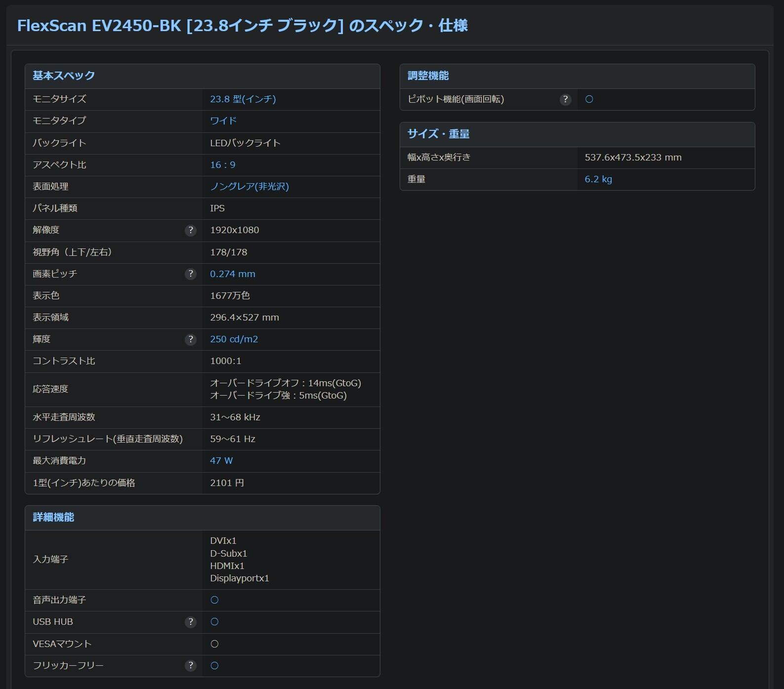Image resolution: width=784 pixels, height=689 pixels.
Task: Open the 6.2 kg weight link
Action: pyautogui.click(x=598, y=179)
